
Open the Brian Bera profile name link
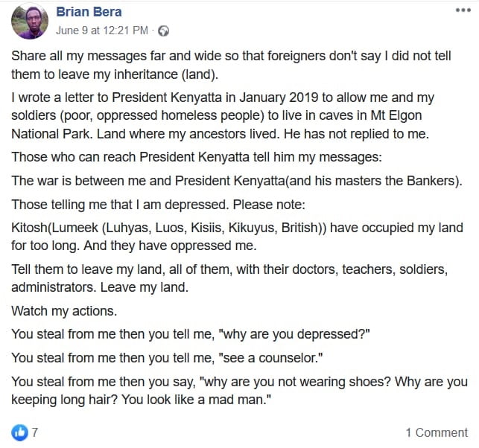click(89, 12)
